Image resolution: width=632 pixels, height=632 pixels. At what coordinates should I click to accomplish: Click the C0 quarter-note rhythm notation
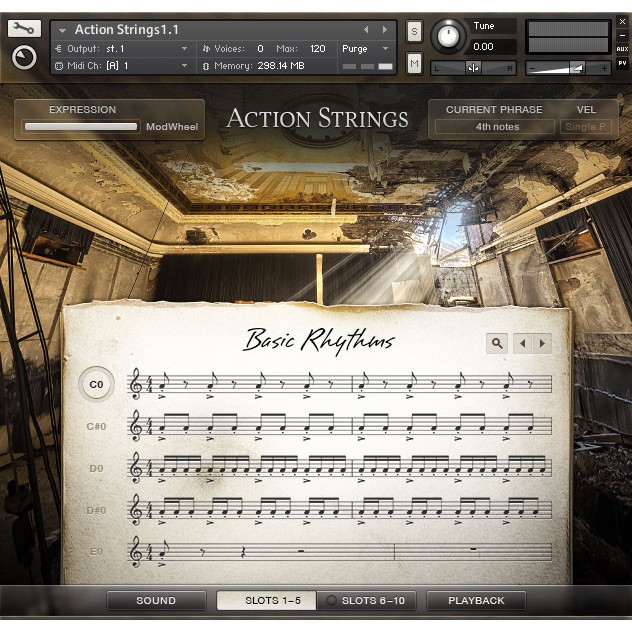click(340, 384)
